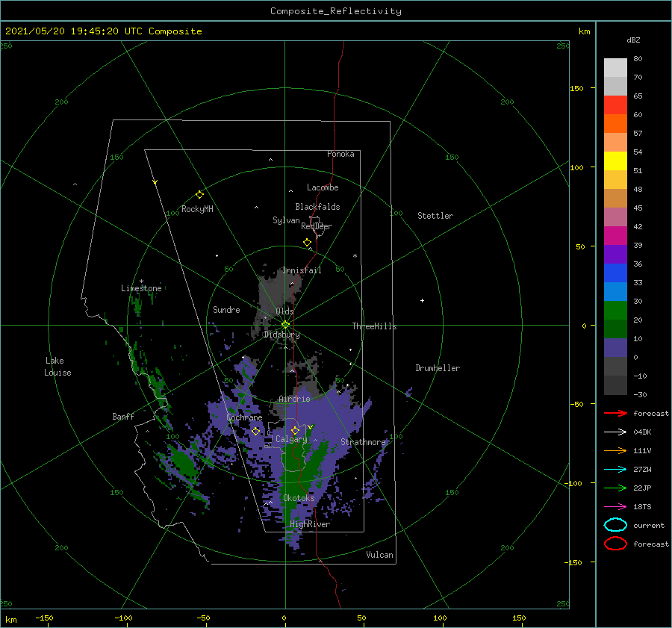Click the magenta 18TS arrow icon

(615, 506)
